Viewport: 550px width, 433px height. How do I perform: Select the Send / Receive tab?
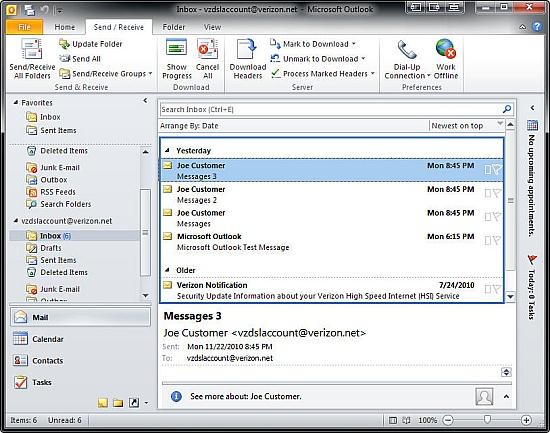[x=119, y=27]
